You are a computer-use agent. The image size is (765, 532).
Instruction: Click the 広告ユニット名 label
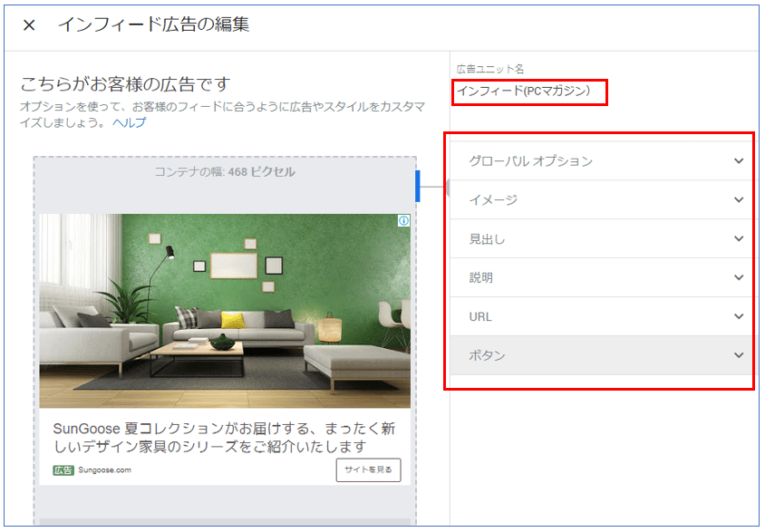click(490, 69)
